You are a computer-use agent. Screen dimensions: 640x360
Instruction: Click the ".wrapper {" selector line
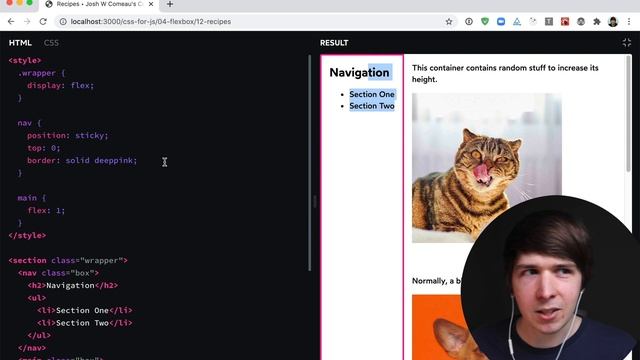(x=41, y=73)
